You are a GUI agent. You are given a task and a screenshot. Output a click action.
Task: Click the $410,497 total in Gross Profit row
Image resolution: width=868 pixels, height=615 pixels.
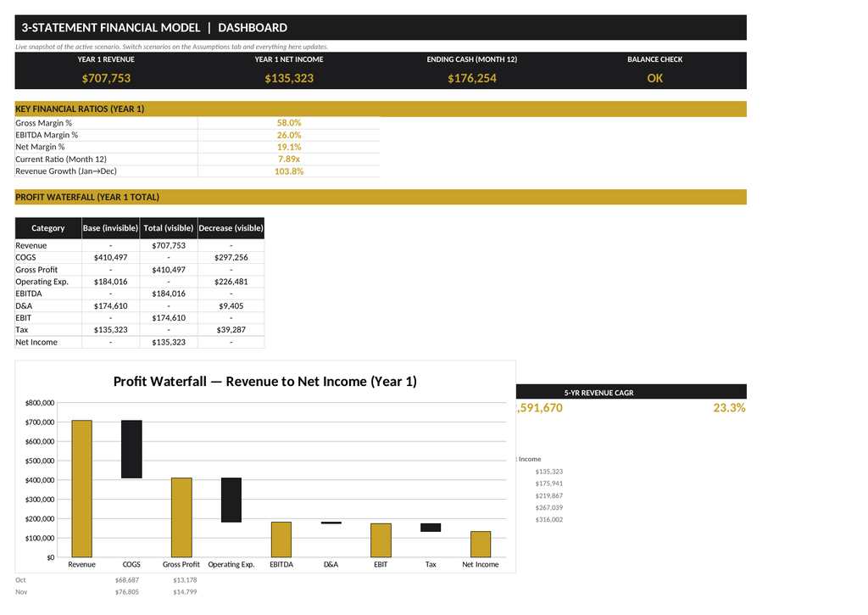pos(169,270)
